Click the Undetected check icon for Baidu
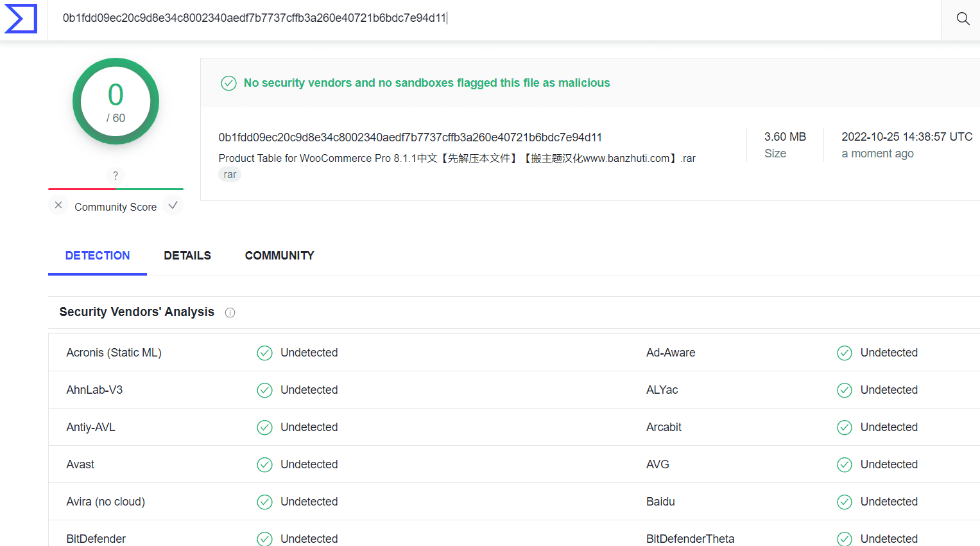This screenshot has width=980, height=546. [x=845, y=502]
